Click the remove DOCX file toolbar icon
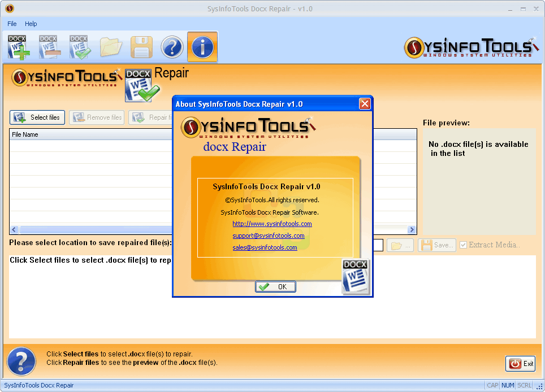Viewport: 545px width, 392px height. (x=50, y=46)
